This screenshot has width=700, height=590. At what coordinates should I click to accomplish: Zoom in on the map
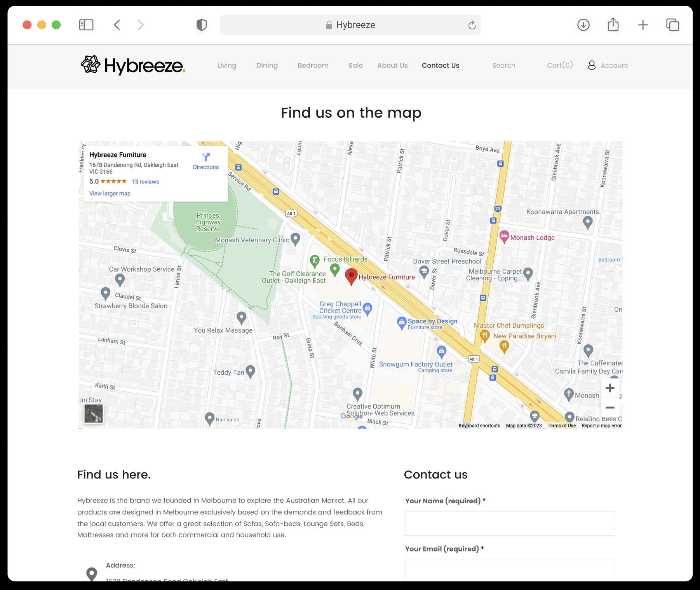610,388
